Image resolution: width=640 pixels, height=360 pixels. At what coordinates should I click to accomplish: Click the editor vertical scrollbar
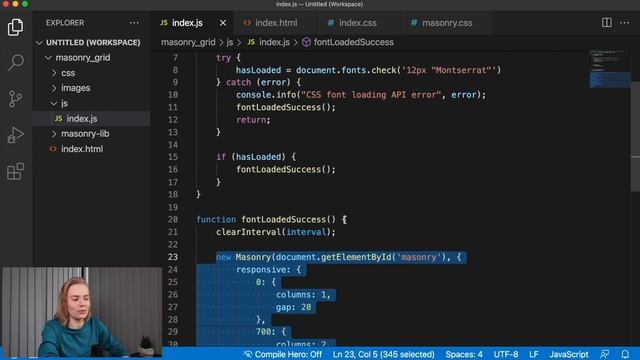pos(635,137)
